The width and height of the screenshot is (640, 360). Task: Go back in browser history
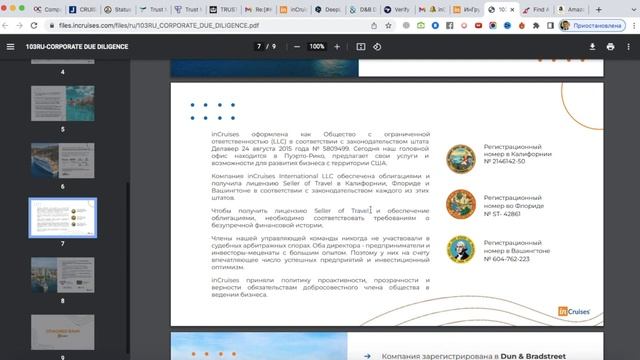(5, 25)
